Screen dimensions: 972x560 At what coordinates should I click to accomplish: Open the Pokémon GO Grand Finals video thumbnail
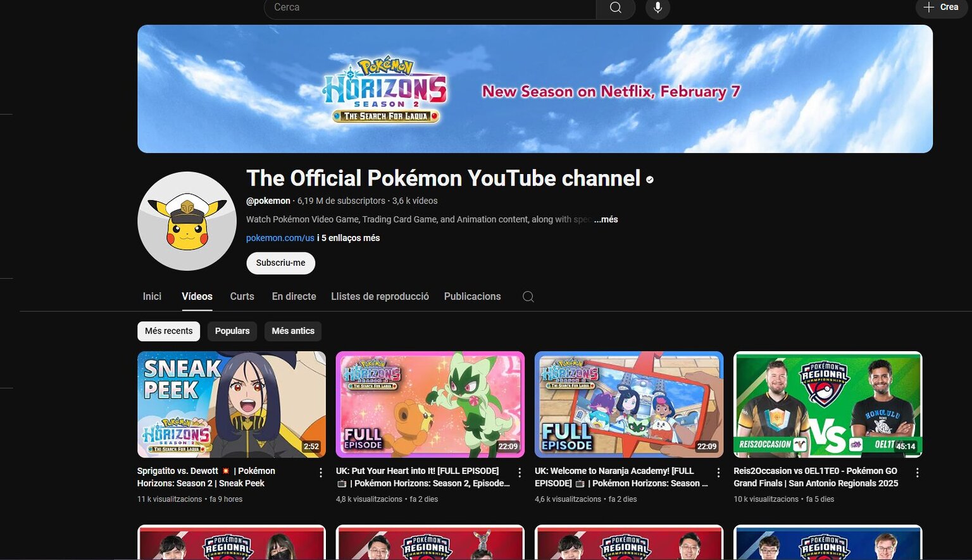click(827, 404)
